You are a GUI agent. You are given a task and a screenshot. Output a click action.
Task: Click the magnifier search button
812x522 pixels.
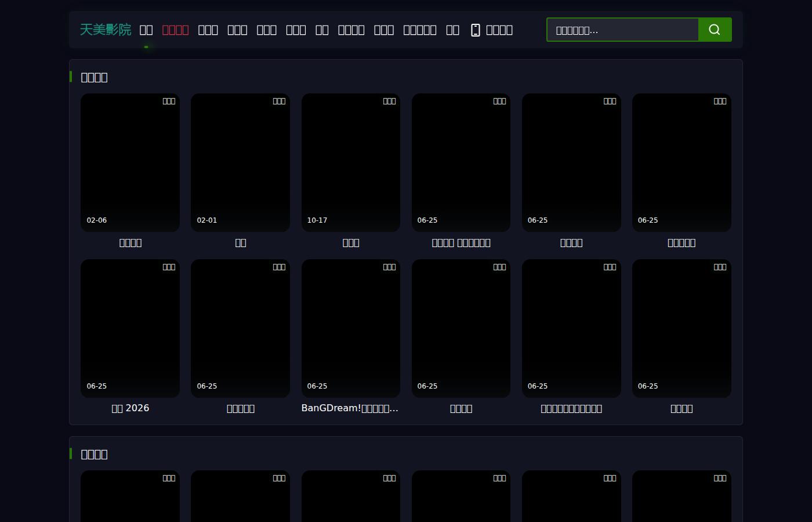click(x=715, y=30)
